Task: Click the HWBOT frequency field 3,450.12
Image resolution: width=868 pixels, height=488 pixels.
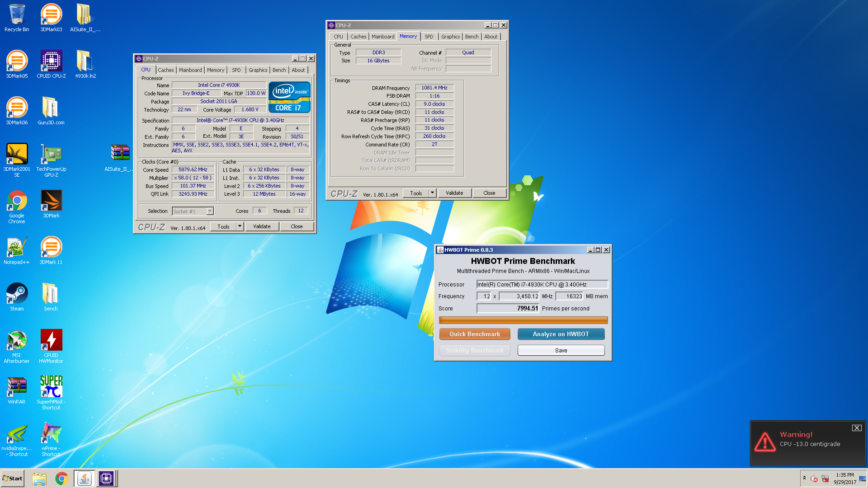Action: click(x=519, y=296)
